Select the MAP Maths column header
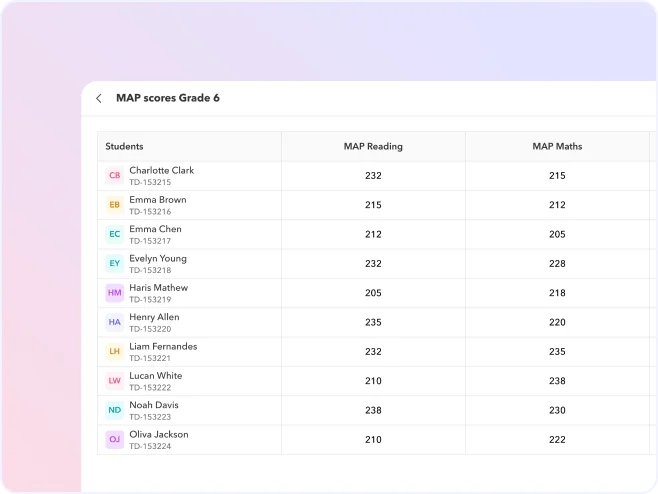 [x=557, y=147]
